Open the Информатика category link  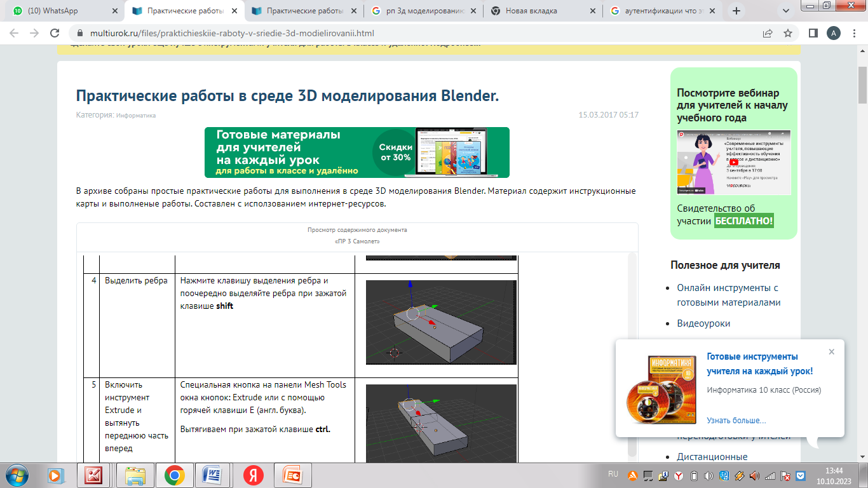[x=136, y=116]
